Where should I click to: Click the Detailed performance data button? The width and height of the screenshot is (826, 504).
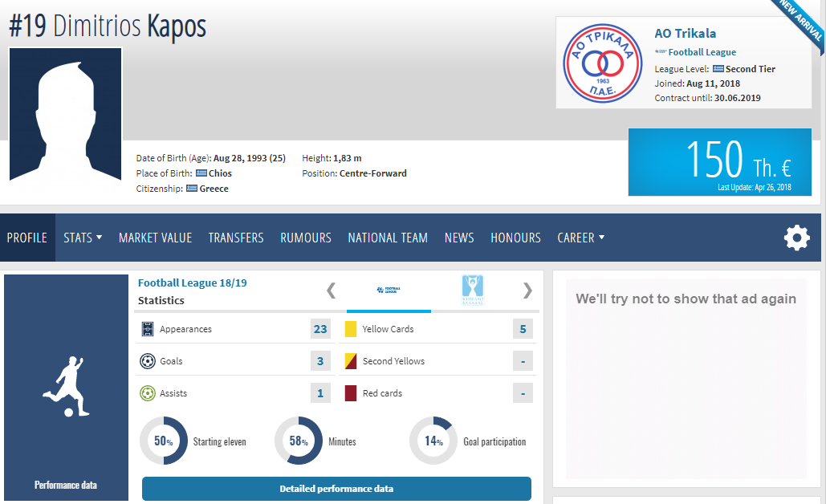point(336,489)
